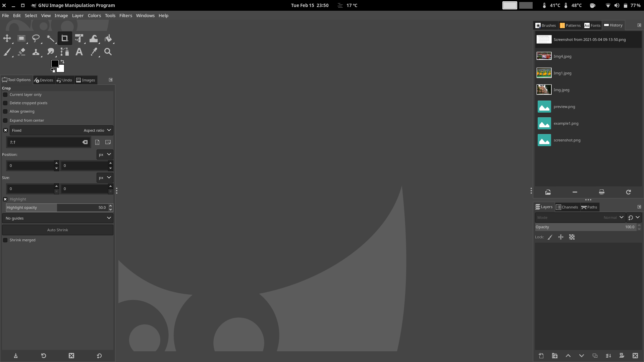
Task: Choose the Eraser tool
Action: tap(21, 52)
